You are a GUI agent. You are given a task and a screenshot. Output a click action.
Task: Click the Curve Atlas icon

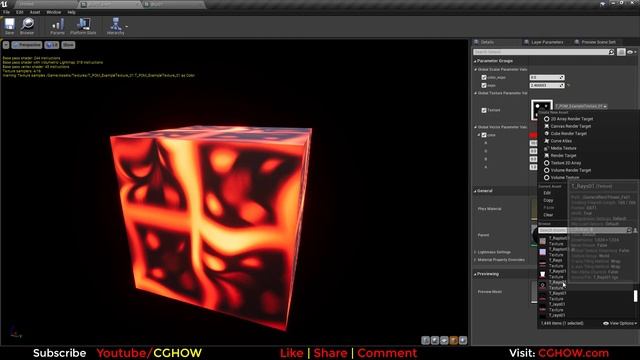pos(547,141)
